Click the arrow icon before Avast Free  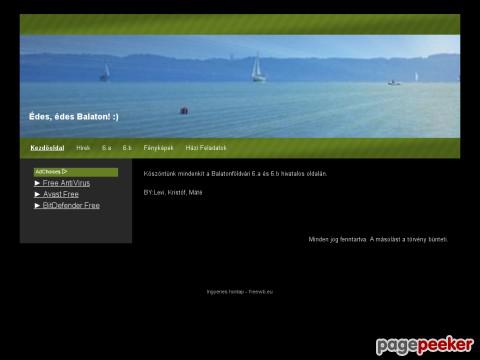pos(37,194)
